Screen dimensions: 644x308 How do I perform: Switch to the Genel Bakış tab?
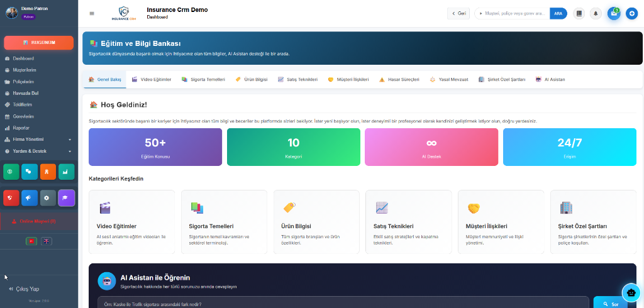(105, 79)
